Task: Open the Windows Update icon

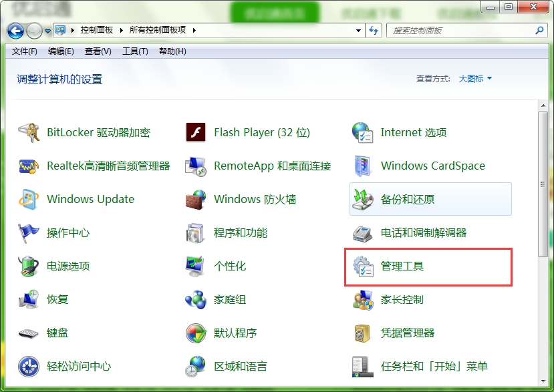Action: (29, 199)
